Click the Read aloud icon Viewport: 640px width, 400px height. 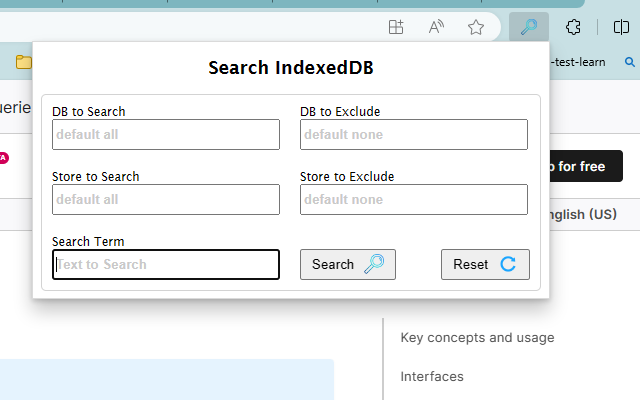pos(436,27)
